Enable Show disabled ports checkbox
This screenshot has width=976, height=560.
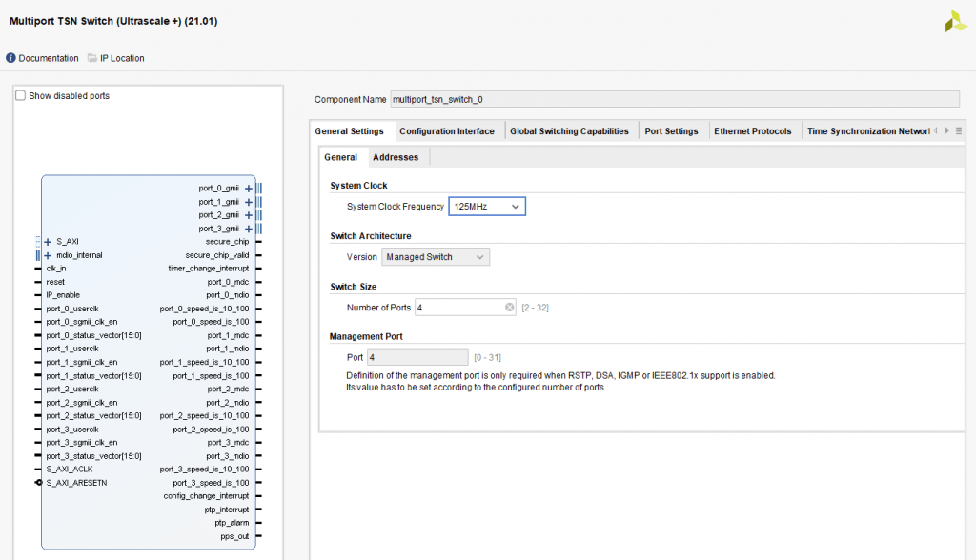tap(21, 96)
